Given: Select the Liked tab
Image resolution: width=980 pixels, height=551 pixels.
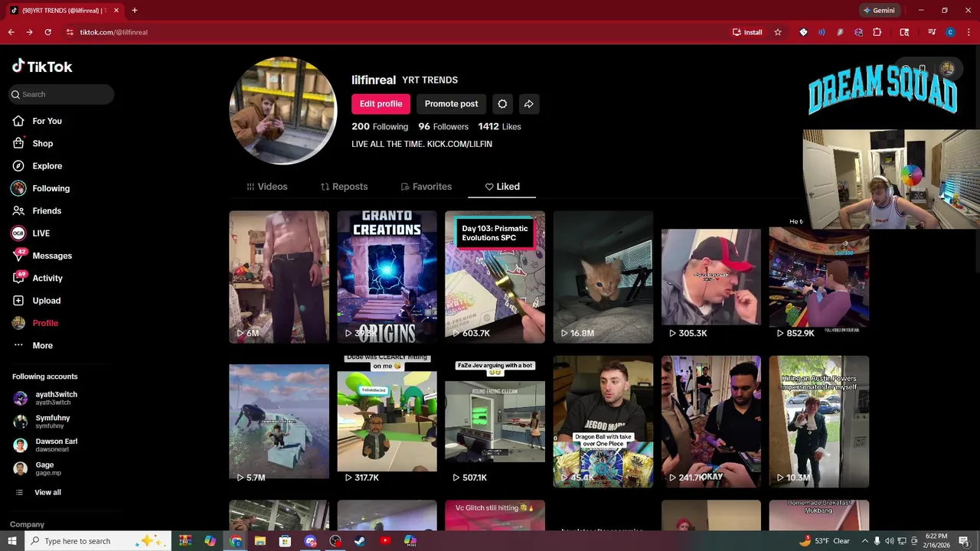Looking at the screenshot, I should point(502,187).
